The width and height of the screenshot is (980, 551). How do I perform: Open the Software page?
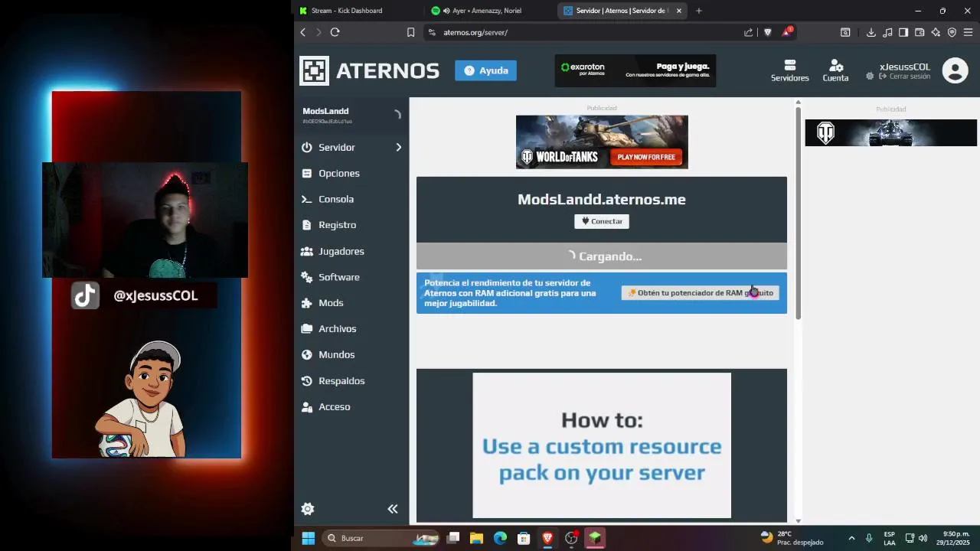(338, 277)
